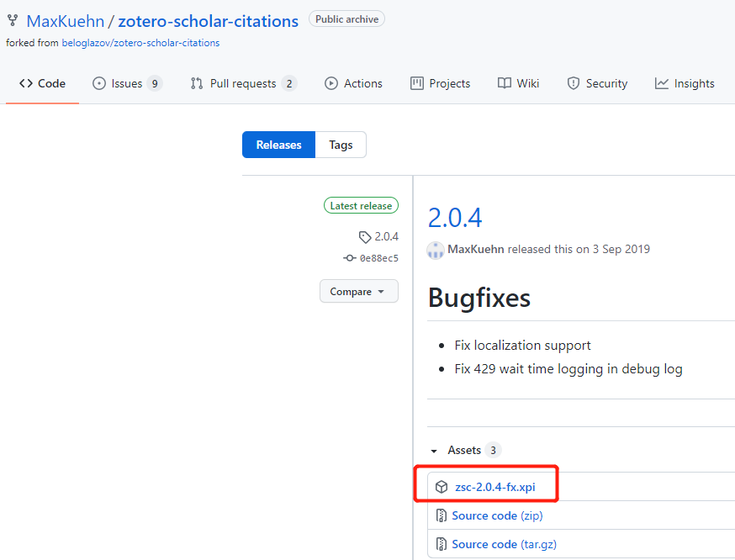Open the Wiki tab
Image resolution: width=735 pixels, height=560 pixels.
point(518,83)
